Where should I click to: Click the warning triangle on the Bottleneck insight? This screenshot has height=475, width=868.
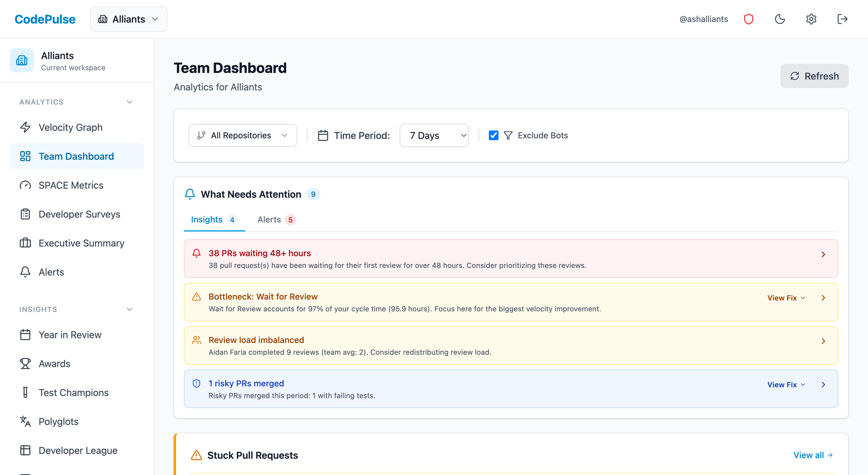click(x=197, y=297)
